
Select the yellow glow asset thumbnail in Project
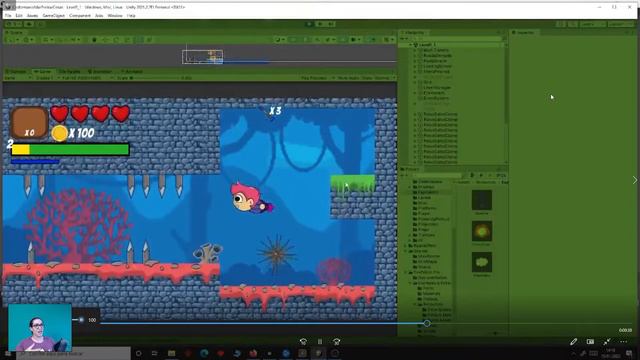click(x=482, y=231)
